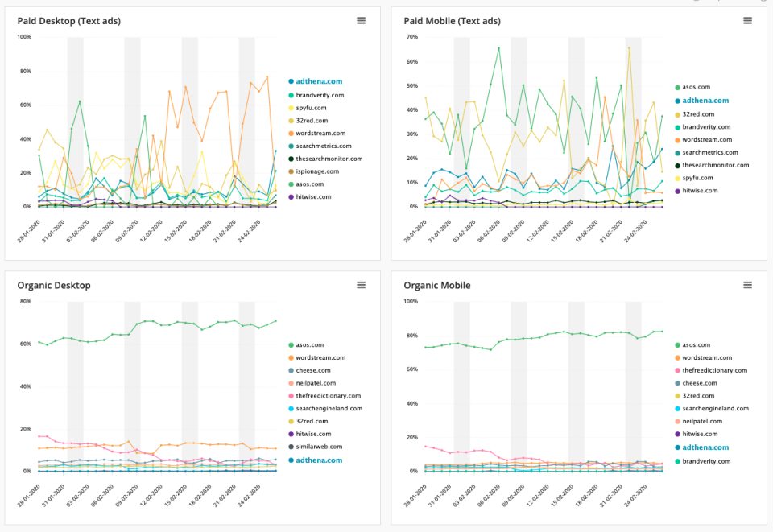Viewport: 773px width, 532px height.
Task: Click the last asos.com data point in Organic Desktop
Action: click(275, 321)
